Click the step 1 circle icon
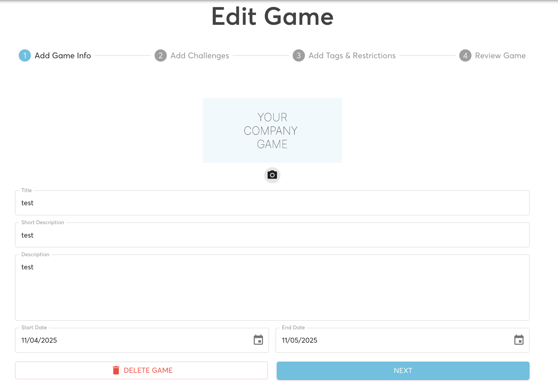 coord(25,55)
